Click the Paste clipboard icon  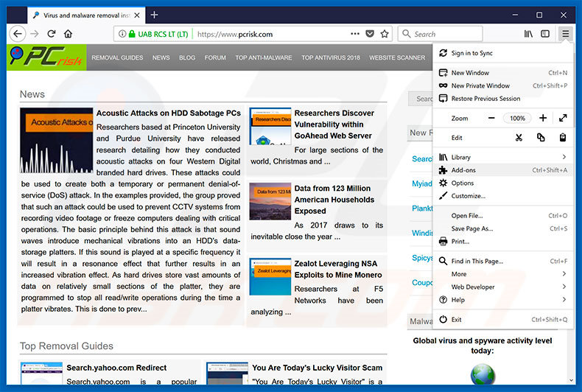tap(563, 138)
